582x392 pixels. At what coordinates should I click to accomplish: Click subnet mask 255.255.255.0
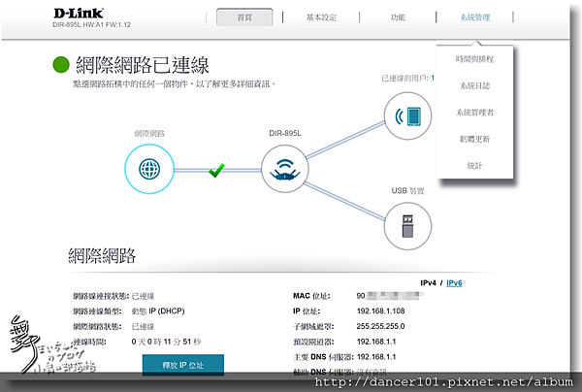[x=380, y=326]
